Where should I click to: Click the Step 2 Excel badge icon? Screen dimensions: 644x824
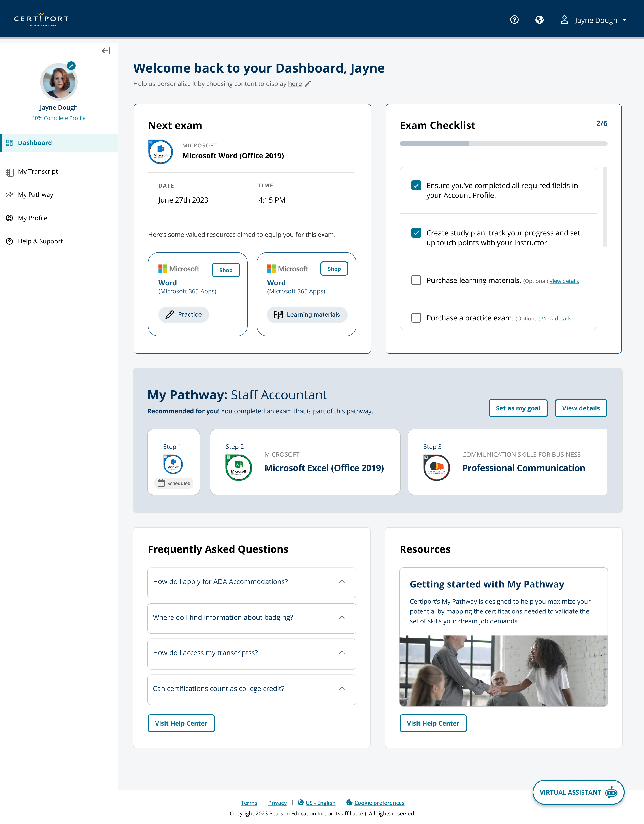(x=239, y=468)
